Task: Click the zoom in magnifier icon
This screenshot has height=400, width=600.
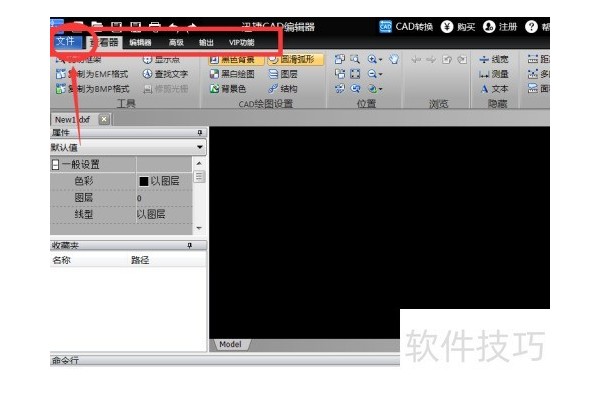Action: coord(372,59)
